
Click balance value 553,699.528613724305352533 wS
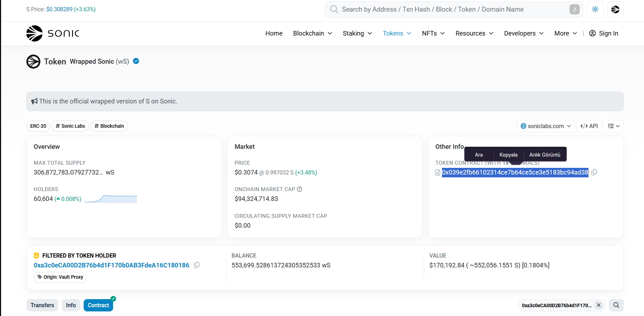click(281, 265)
